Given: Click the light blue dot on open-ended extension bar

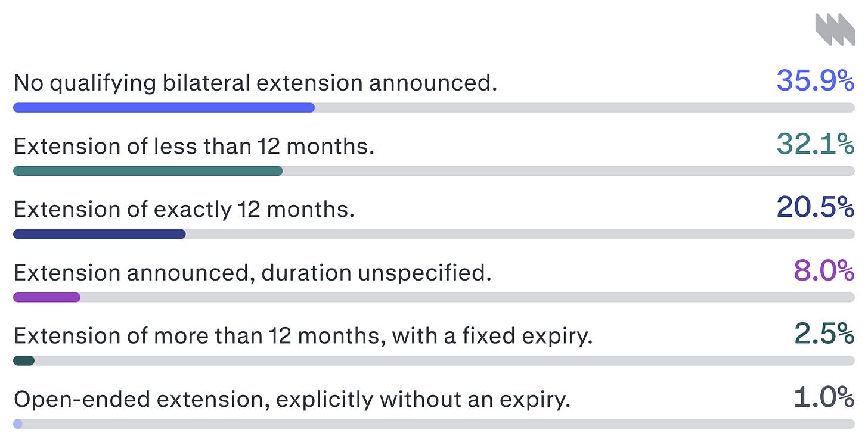Looking at the screenshot, I should click(18, 424).
